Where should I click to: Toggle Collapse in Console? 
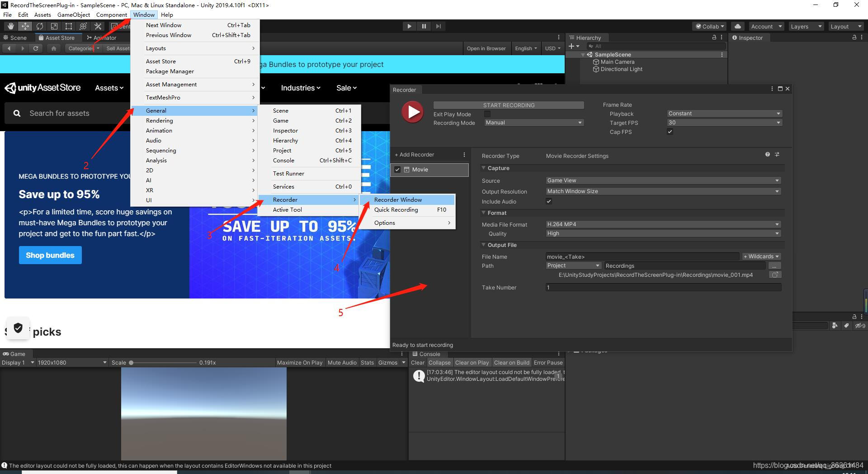pyautogui.click(x=439, y=363)
